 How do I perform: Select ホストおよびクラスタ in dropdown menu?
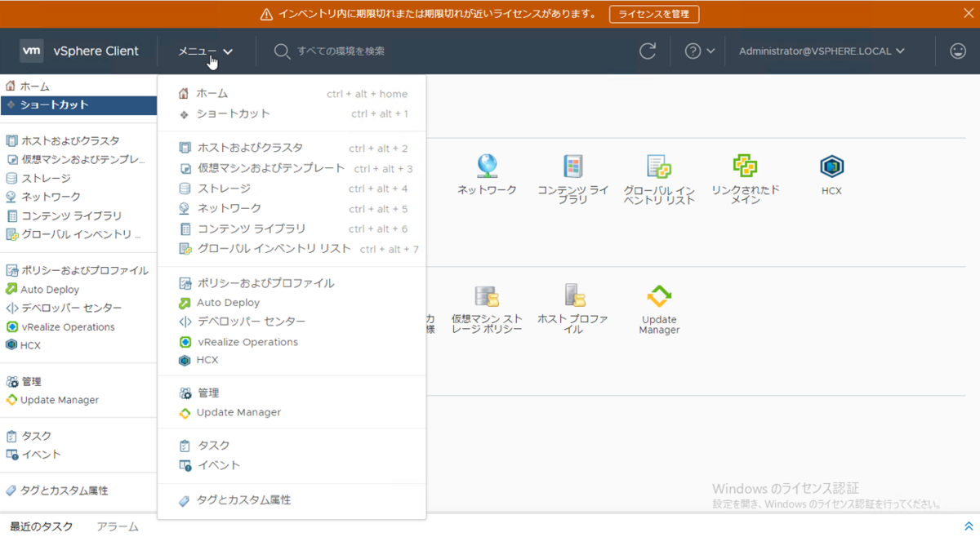[292, 149]
